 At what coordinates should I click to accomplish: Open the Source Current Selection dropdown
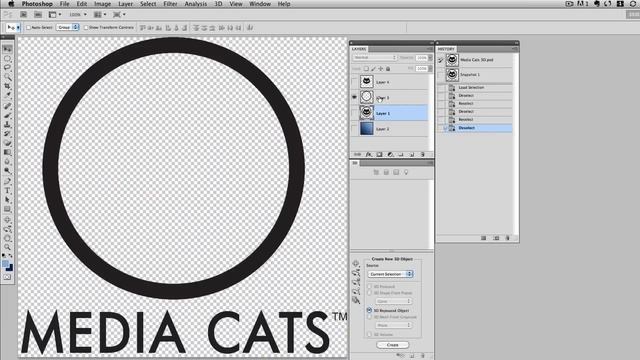pyautogui.click(x=391, y=274)
